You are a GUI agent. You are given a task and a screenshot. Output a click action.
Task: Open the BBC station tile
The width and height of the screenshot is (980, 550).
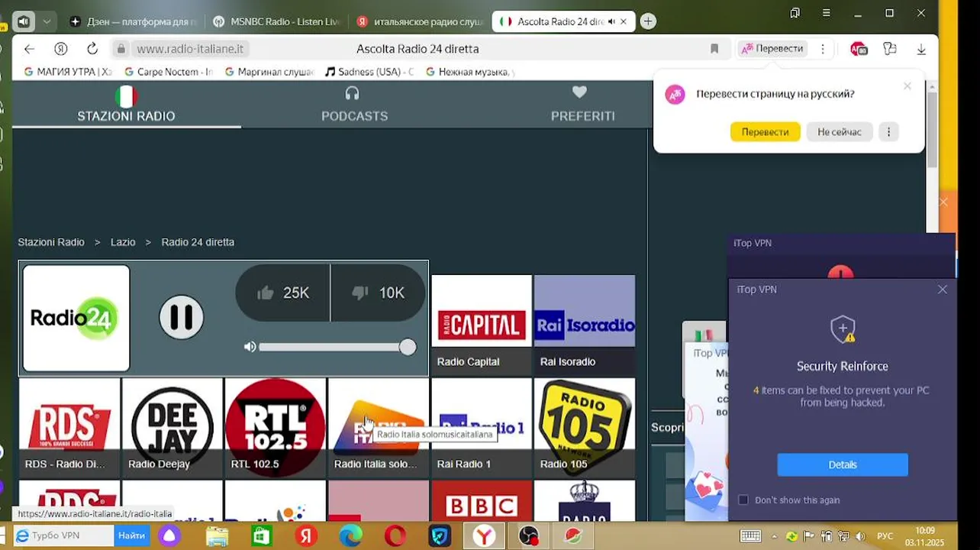482,501
